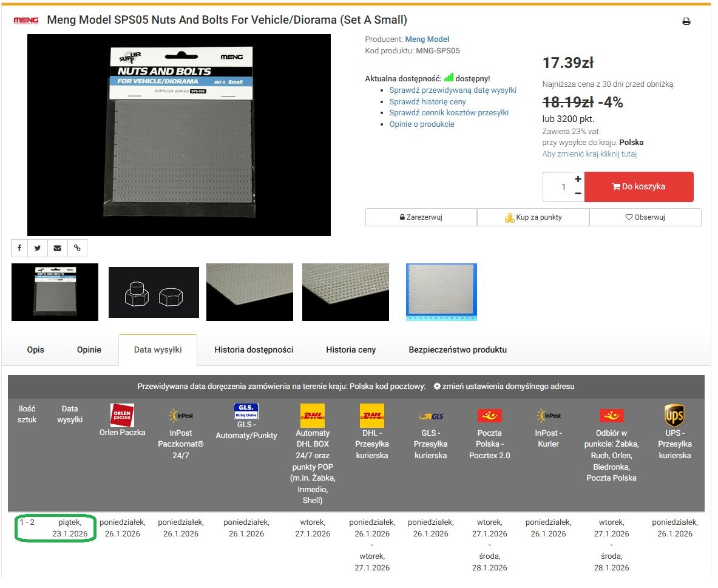Share product on Twitter

tap(38, 248)
